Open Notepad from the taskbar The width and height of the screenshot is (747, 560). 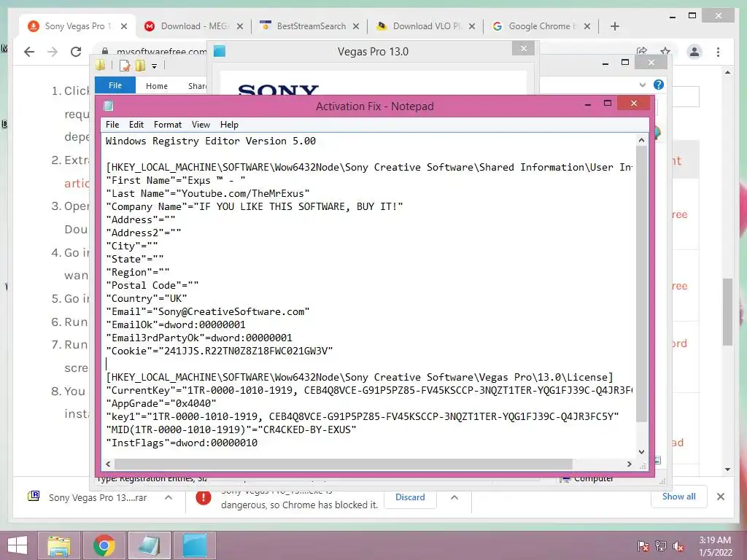[x=150, y=545]
